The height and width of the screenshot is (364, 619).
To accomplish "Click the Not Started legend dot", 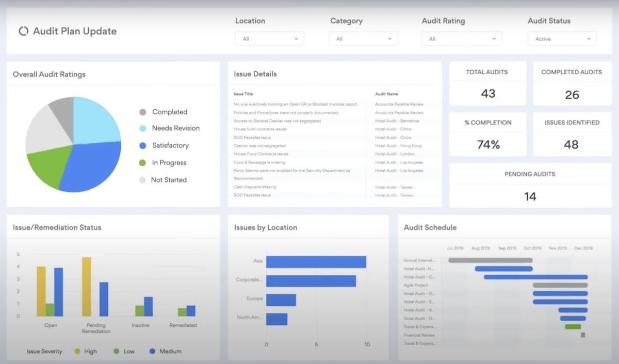I will (143, 180).
